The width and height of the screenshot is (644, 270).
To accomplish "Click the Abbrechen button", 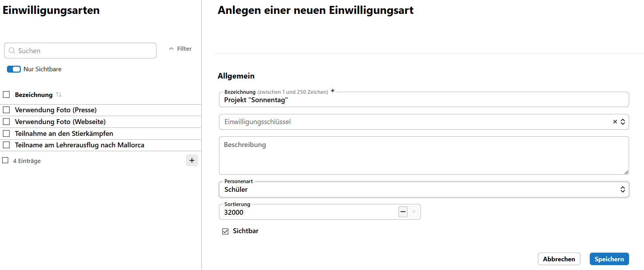I will 559,259.
